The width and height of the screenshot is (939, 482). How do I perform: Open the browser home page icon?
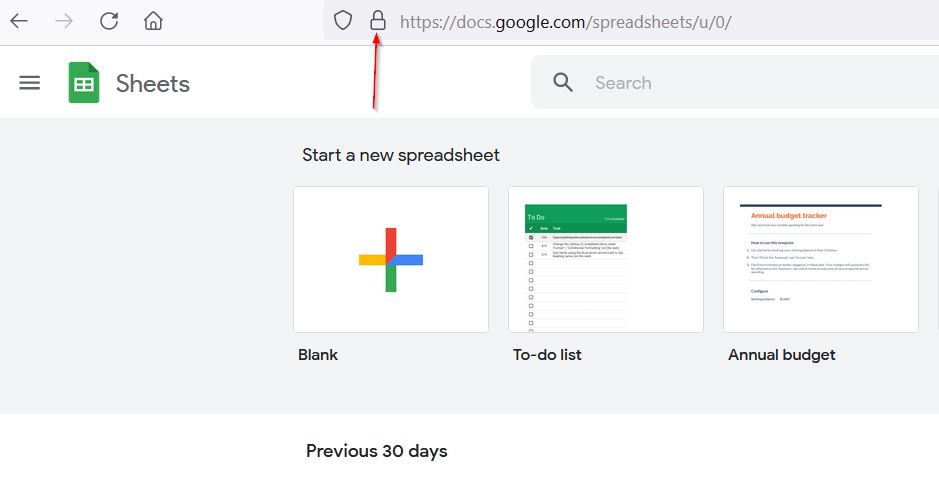coord(153,21)
